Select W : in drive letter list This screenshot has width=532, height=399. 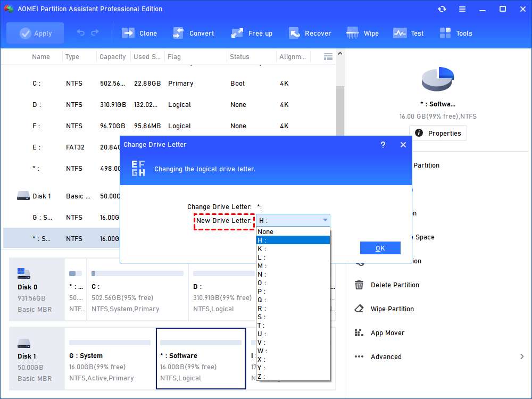[293, 351]
